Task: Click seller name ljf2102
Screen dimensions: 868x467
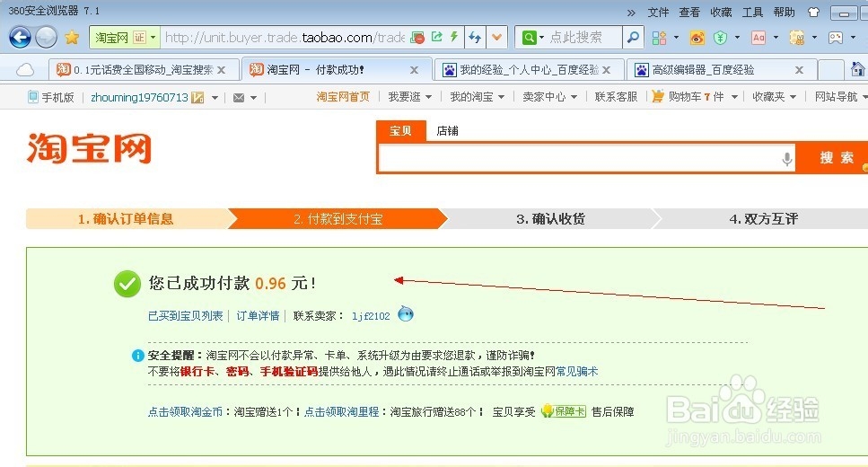Action: (371, 316)
